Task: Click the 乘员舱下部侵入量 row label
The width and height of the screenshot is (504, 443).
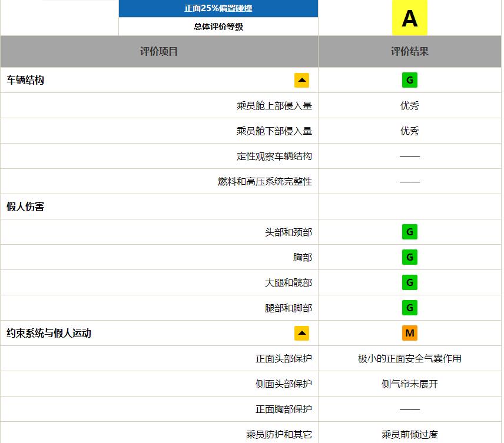Action: (x=274, y=131)
